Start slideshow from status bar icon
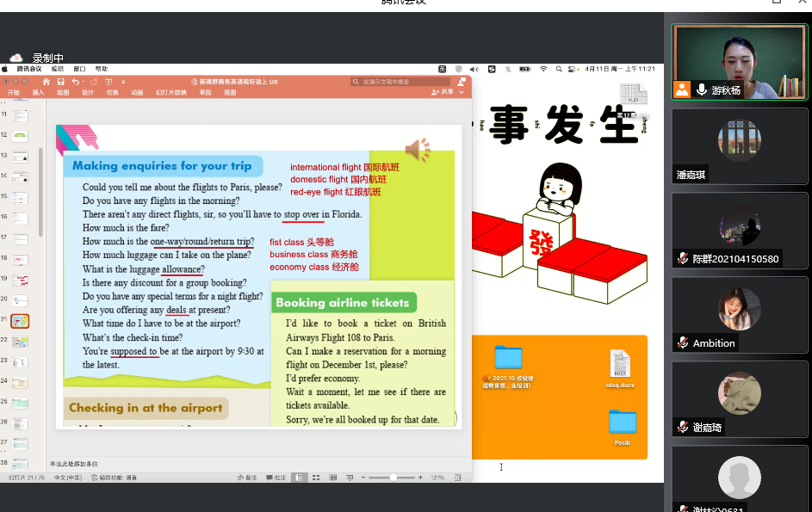Image resolution: width=812 pixels, height=512 pixels. (348, 477)
